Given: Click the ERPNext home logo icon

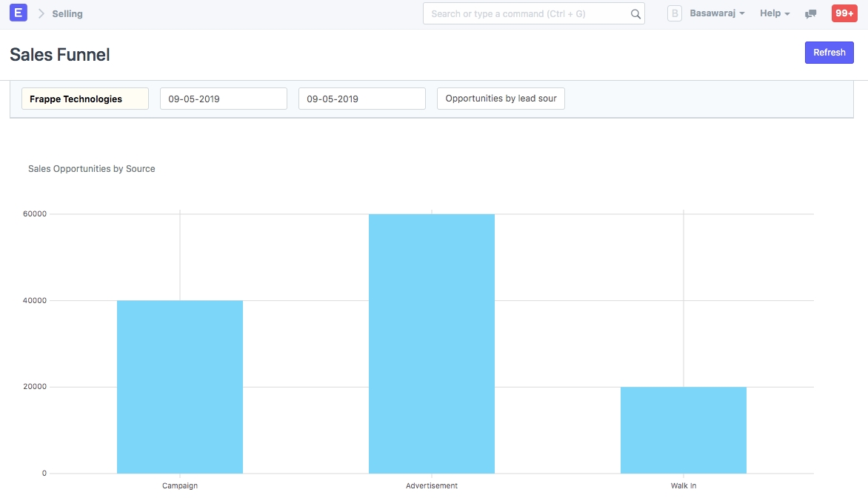Looking at the screenshot, I should click(x=18, y=13).
